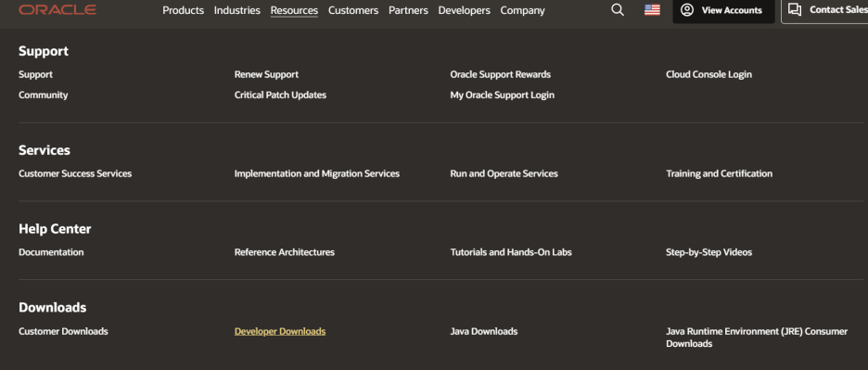Click the Services section heading
868x370 pixels.
tap(45, 150)
